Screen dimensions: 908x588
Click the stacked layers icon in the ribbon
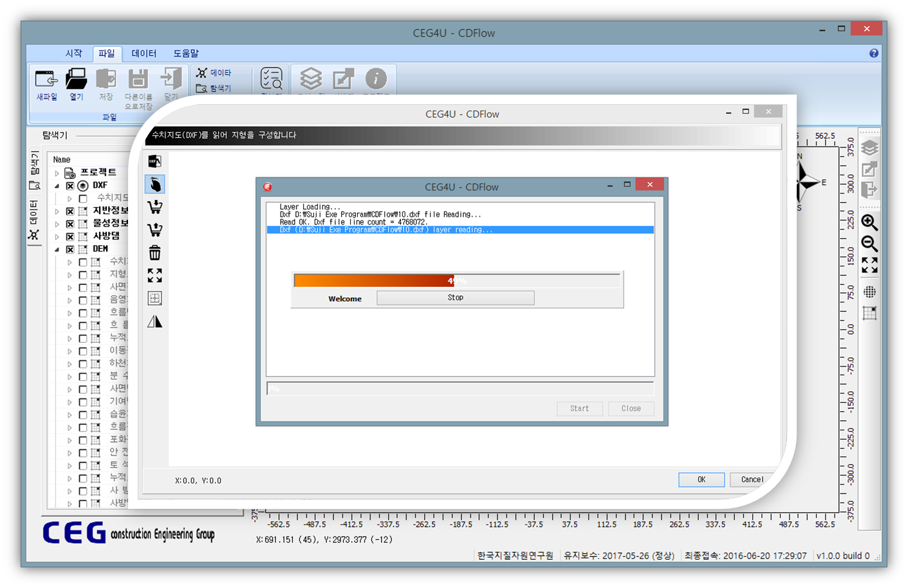[x=311, y=79]
